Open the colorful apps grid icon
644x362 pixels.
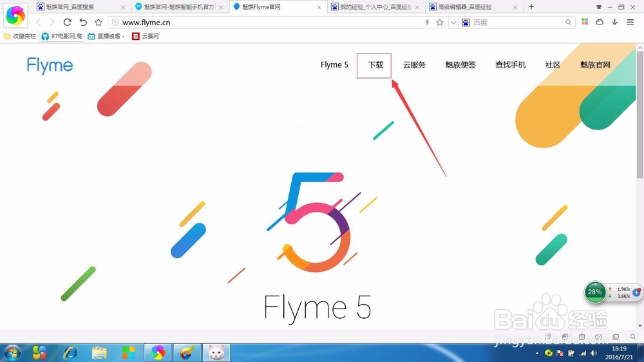coord(585,22)
